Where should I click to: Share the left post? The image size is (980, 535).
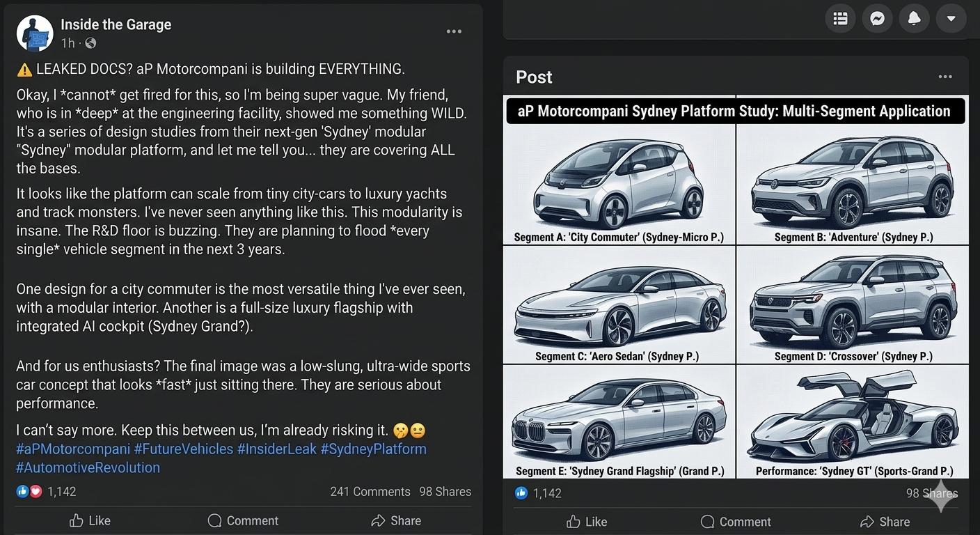pos(396,520)
